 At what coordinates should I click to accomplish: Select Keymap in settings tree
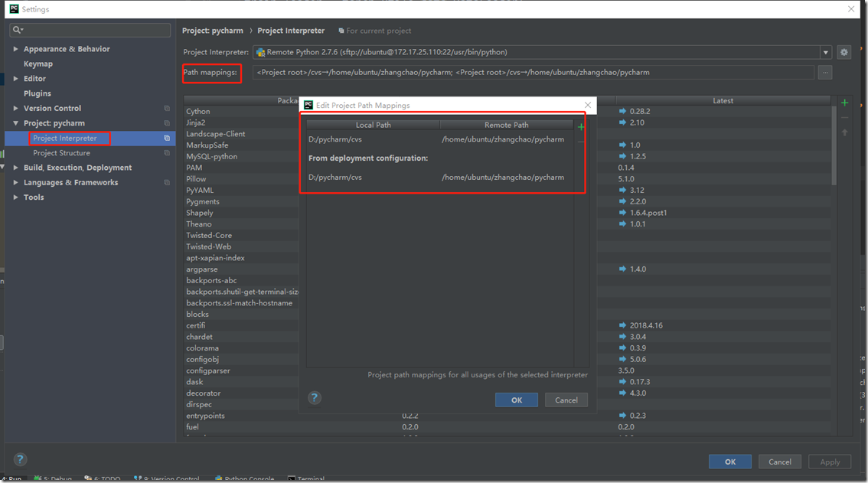click(x=38, y=64)
